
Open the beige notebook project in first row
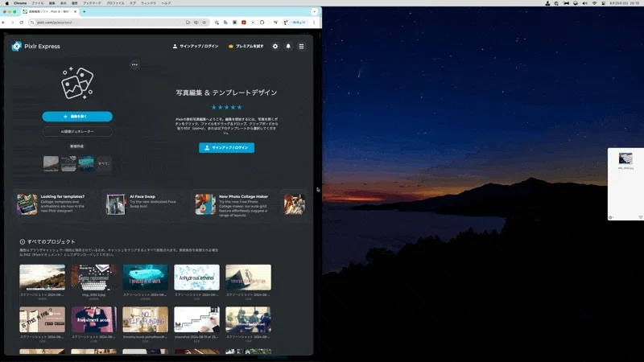pyautogui.click(x=248, y=278)
